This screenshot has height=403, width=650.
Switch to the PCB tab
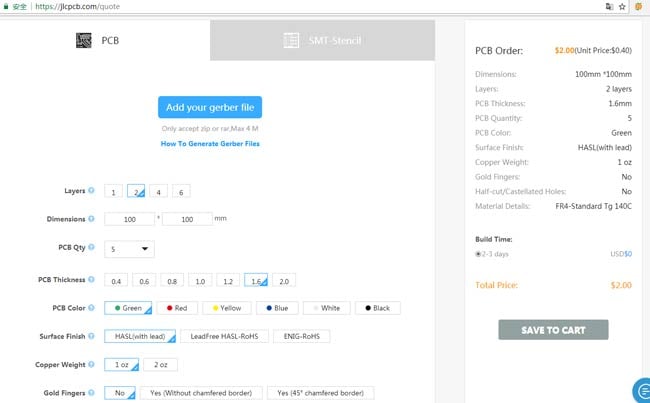[x=105, y=41]
